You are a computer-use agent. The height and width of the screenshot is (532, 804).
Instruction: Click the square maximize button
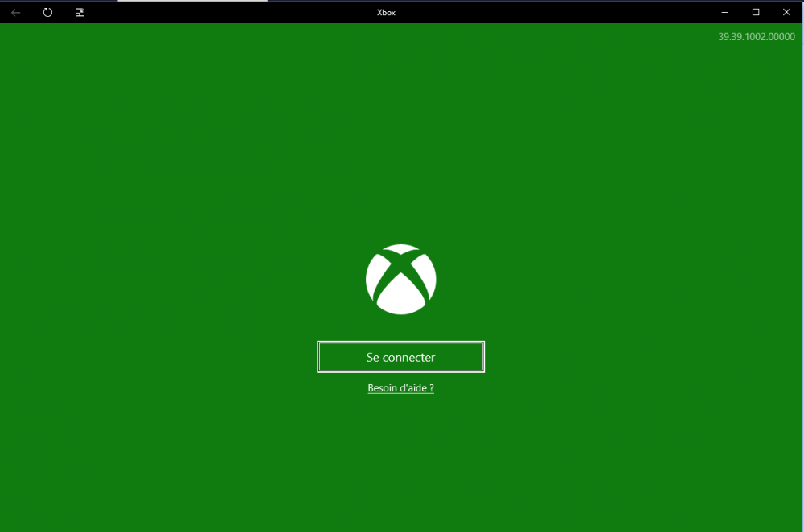click(x=756, y=12)
